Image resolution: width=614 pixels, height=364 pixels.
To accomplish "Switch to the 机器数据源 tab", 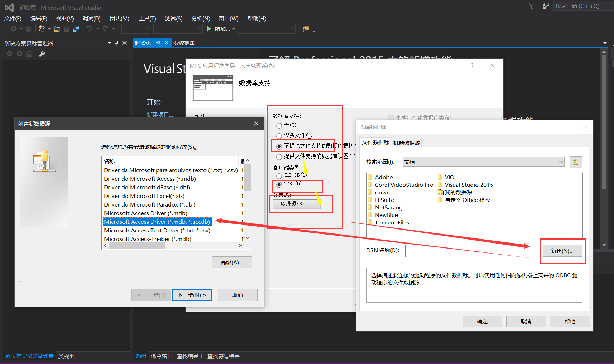I will [x=407, y=143].
